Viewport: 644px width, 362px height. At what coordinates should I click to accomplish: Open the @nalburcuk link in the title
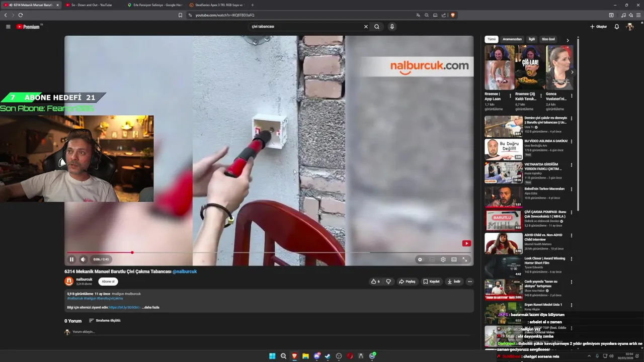[185, 271]
